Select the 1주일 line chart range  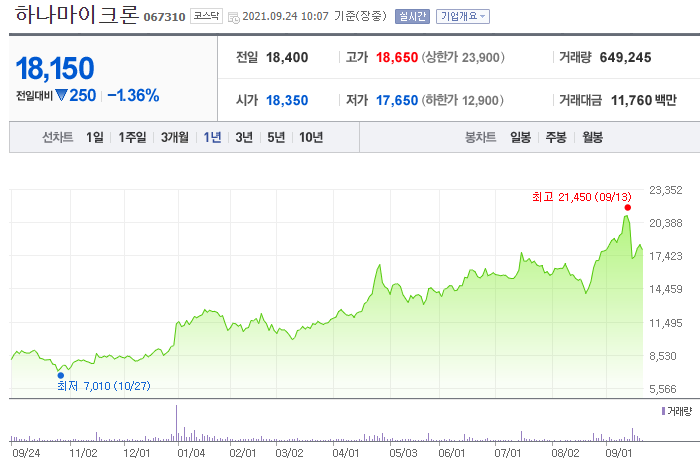tap(132, 137)
